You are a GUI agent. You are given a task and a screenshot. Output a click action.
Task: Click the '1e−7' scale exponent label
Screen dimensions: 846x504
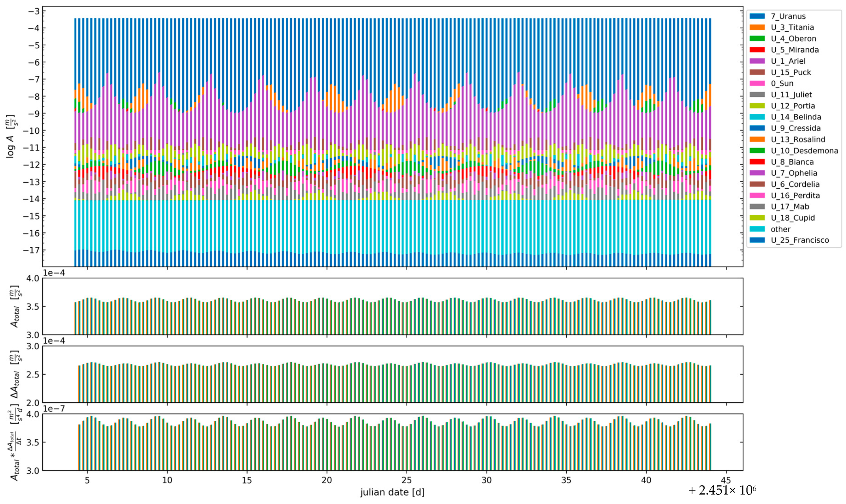pos(54,409)
